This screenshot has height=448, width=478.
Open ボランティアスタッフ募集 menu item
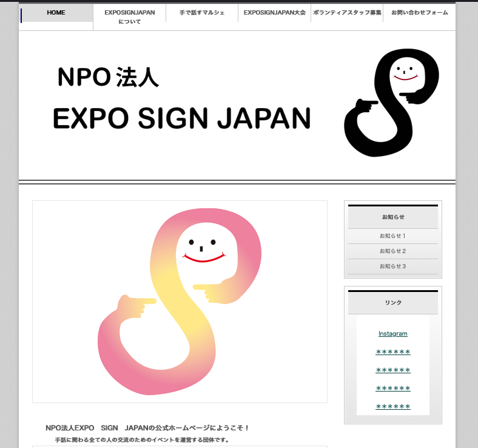(x=347, y=13)
